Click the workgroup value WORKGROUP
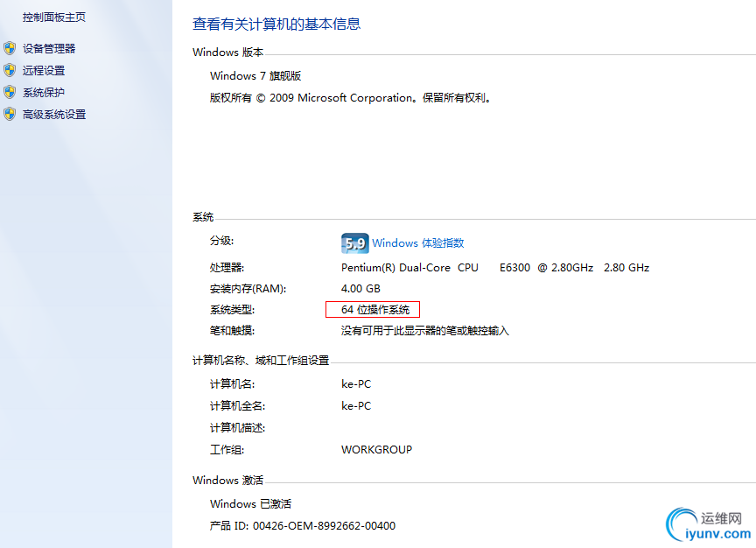Image resolution: width=756 pixels, height=548 pixels. coord(376,450)
